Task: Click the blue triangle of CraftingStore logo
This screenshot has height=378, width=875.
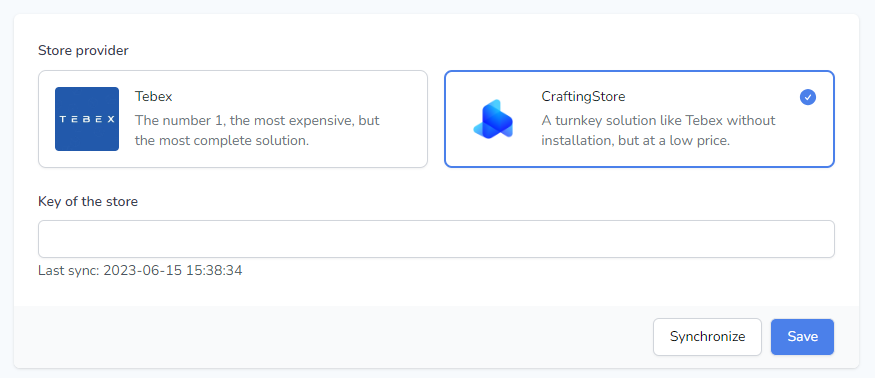Action: click(x=497, y=119)
